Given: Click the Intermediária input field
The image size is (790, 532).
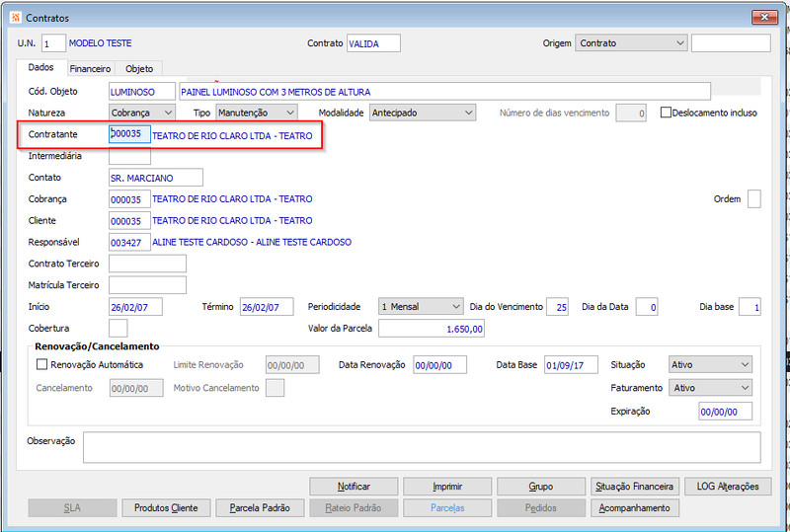Looking at the screenshot, I should pyautogui.click(x=129, y=156).
